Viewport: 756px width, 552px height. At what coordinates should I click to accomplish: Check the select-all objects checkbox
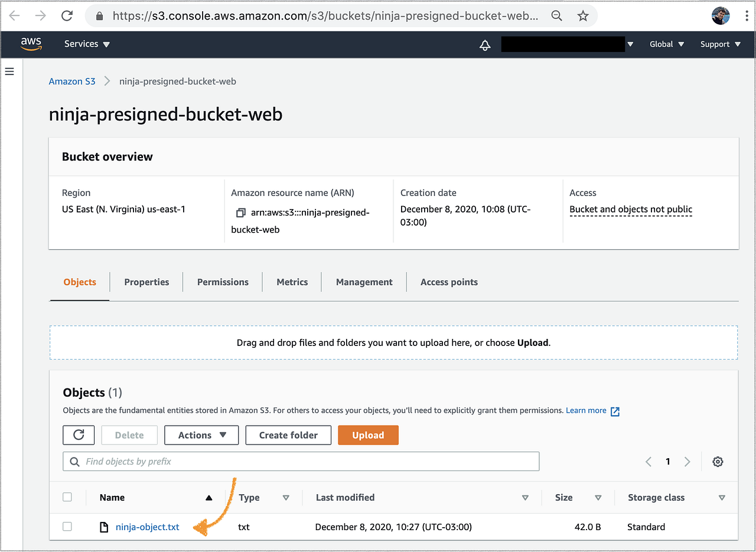pyautogui.click(x=67, y=497)
